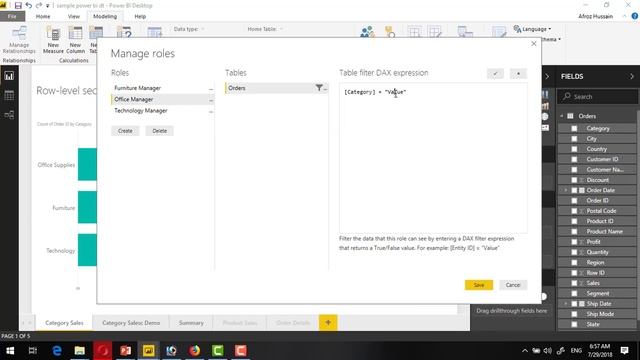Collapse the Orders table in Fields
Viewport: 640px width, 360px height.
tap(562, 116)
